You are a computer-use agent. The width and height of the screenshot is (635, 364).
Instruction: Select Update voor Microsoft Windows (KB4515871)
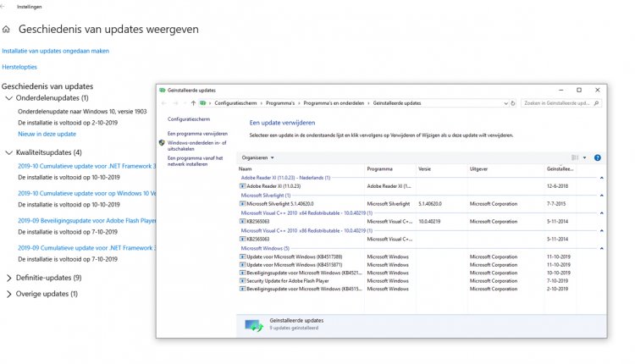pyautogui.click(x=407, y=265)
